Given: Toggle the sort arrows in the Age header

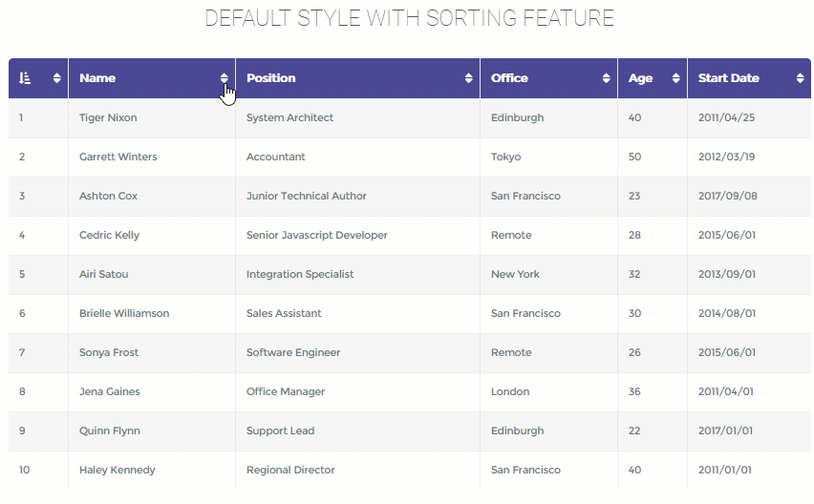Looking at the screenshot, I should pos(675,78).
